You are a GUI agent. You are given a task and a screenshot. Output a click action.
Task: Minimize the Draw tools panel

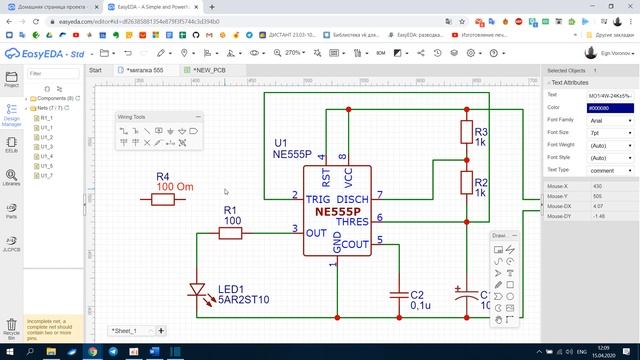(x=514, y=236)
